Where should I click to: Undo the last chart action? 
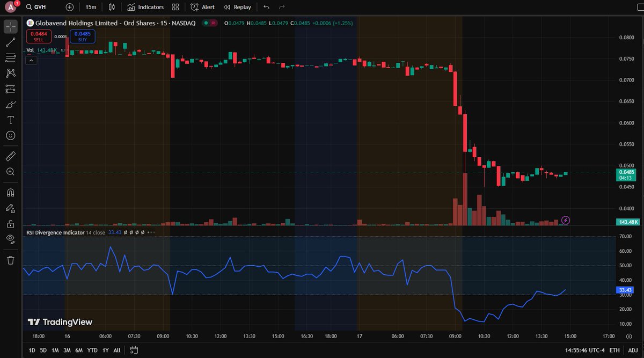[x=267, y=8]
